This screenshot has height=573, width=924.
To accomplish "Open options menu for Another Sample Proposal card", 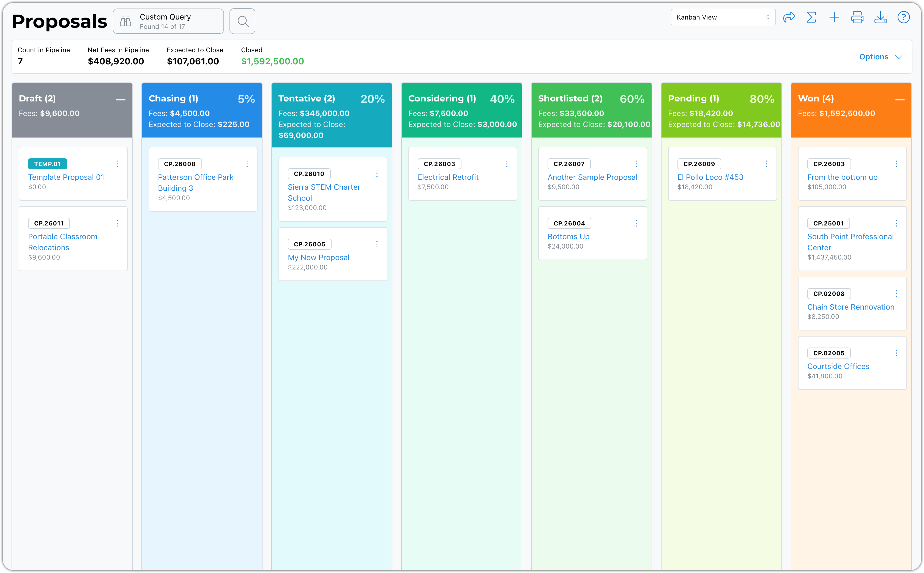I will click(x=637, y=164).
